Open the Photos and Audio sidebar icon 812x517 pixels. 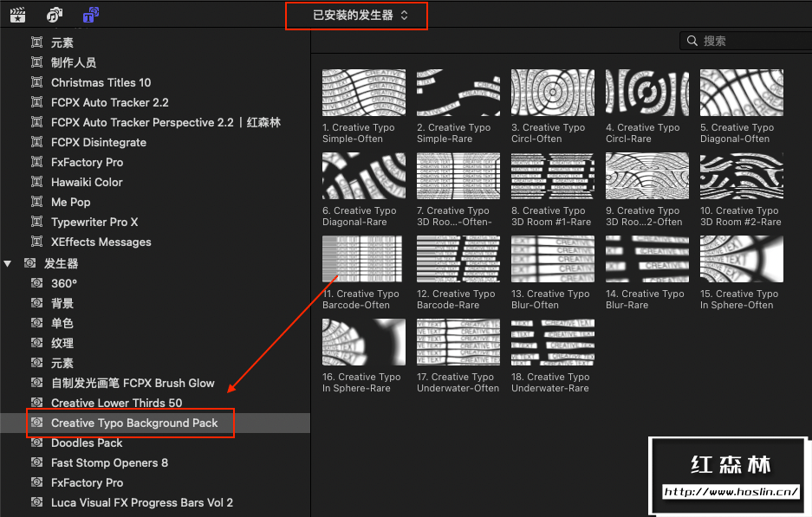tap(55, 15)
